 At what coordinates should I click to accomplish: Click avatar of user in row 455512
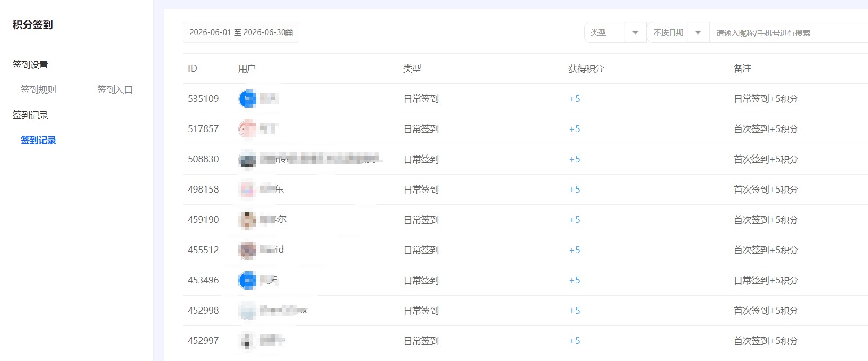[248, 250]
